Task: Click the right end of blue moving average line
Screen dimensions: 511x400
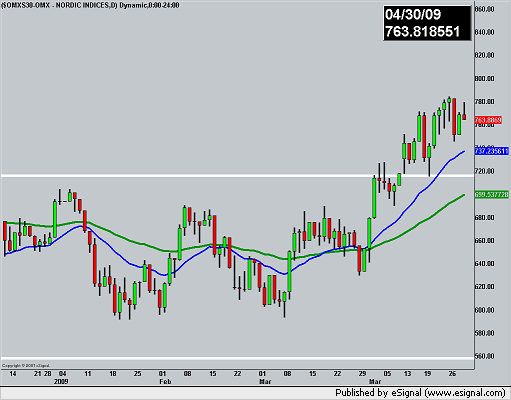Action: (464, 152)
